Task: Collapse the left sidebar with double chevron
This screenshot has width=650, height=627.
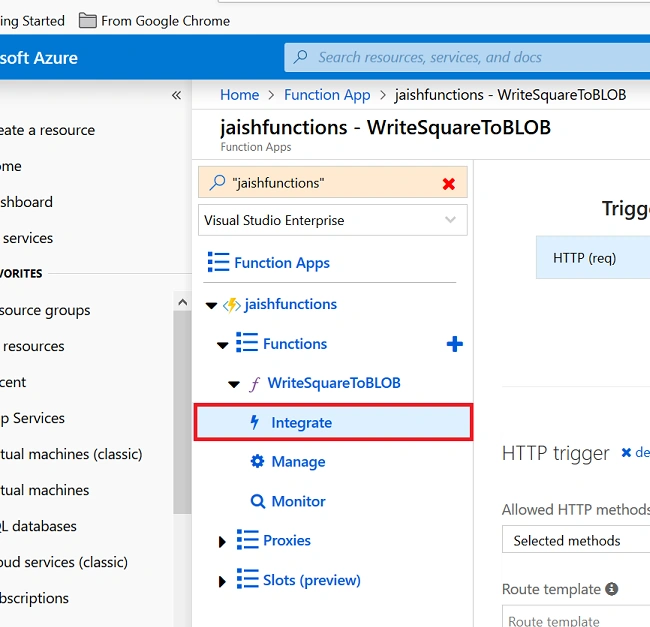Action: point(176,95)
